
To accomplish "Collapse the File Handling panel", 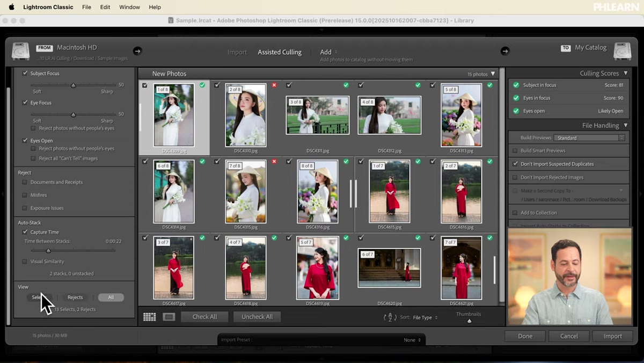I will (x=625, y=125).
